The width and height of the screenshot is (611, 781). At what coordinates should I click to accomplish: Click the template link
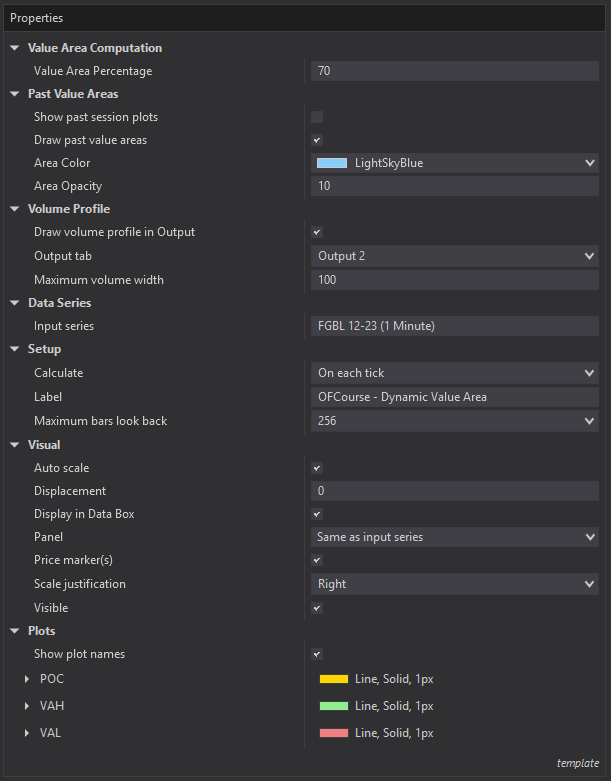[578, 763]
